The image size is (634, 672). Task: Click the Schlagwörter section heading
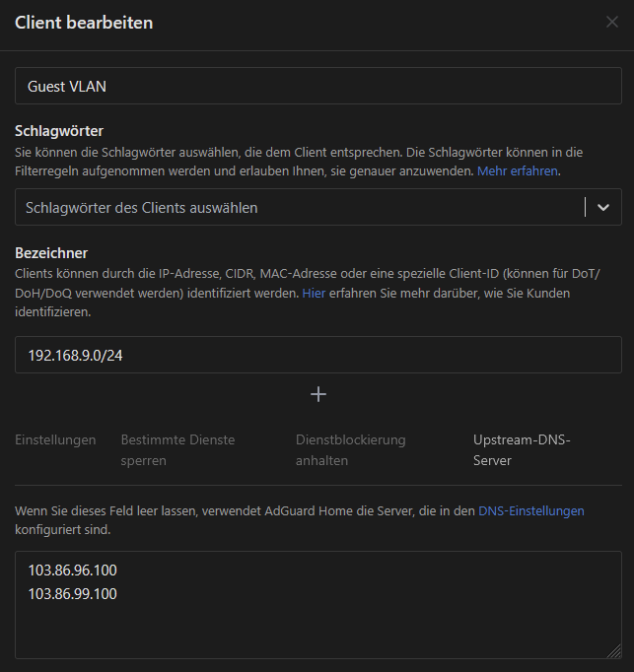[x=59, y=131]
